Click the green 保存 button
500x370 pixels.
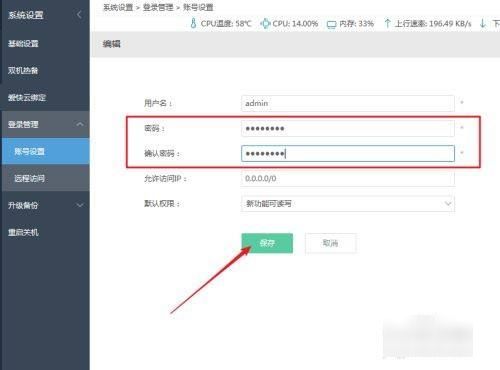[267, 243]
